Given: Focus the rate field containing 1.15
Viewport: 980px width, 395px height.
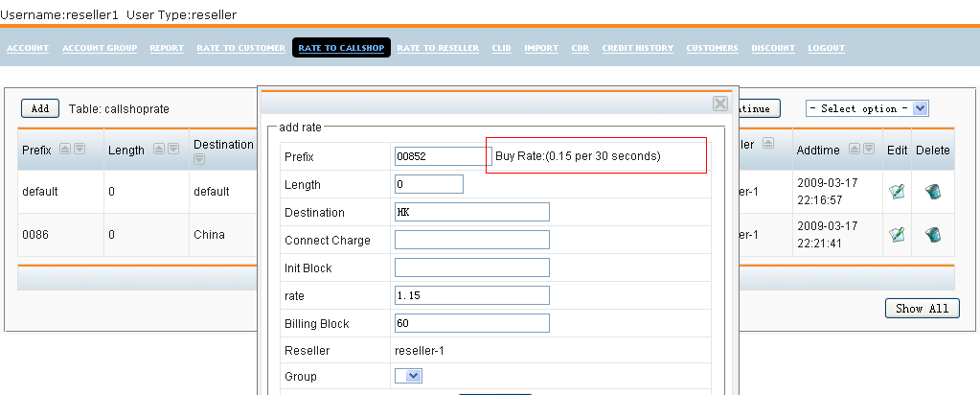Looking at the screenshot, I should [x=472, y=295].
